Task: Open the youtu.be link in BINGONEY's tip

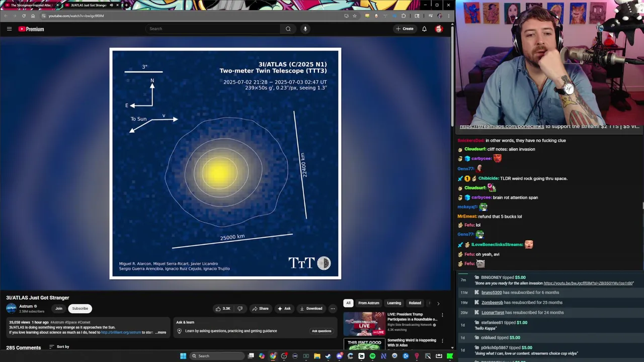Action: [588, 283]
